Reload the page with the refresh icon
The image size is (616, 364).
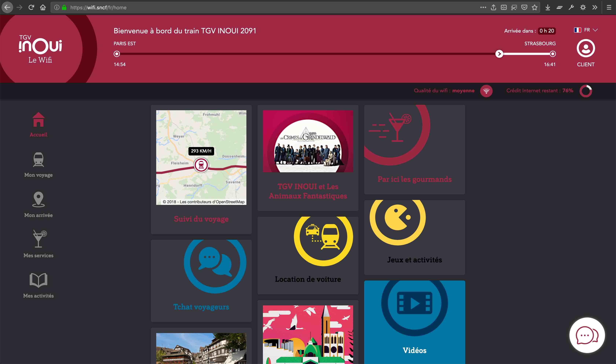click(31, 7)
